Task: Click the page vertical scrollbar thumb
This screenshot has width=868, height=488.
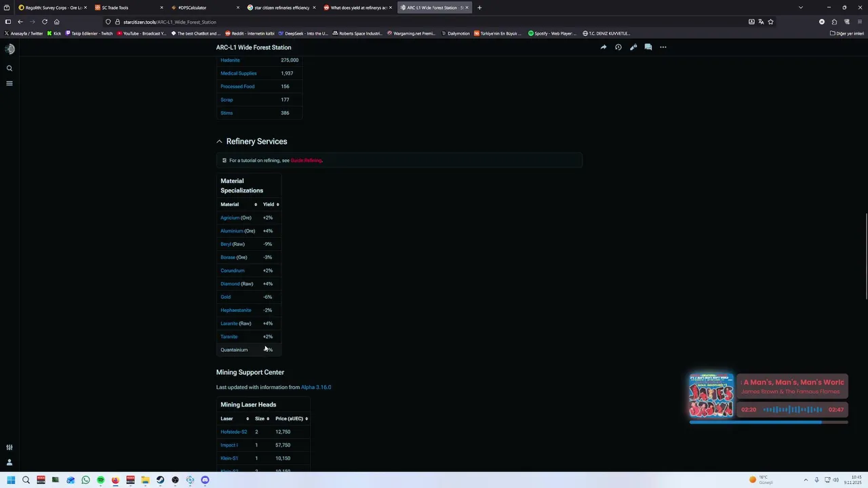Action: coord(866,258)
